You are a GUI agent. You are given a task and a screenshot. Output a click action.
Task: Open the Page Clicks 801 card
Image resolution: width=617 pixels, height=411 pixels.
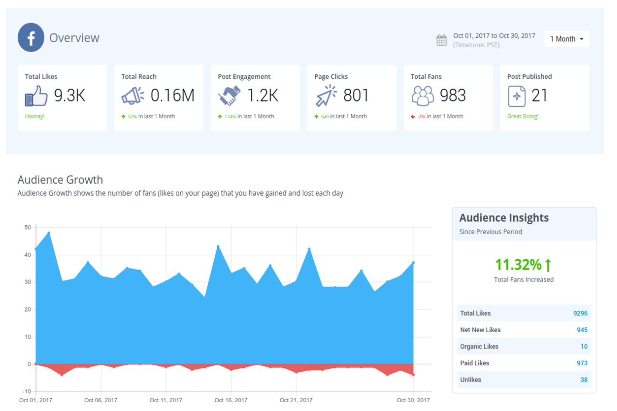coord(351,98)
